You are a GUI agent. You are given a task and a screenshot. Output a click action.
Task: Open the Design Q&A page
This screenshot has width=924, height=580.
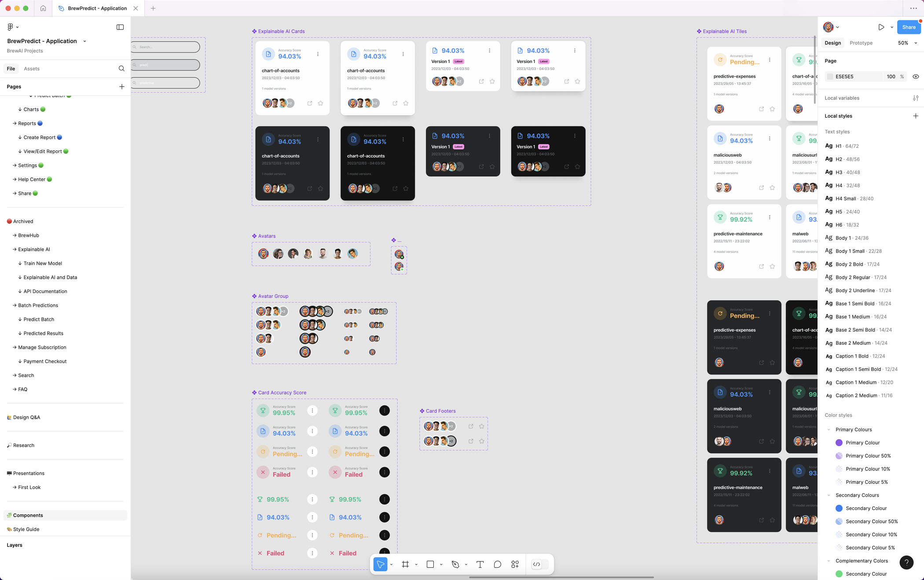[x=66, y=418]
